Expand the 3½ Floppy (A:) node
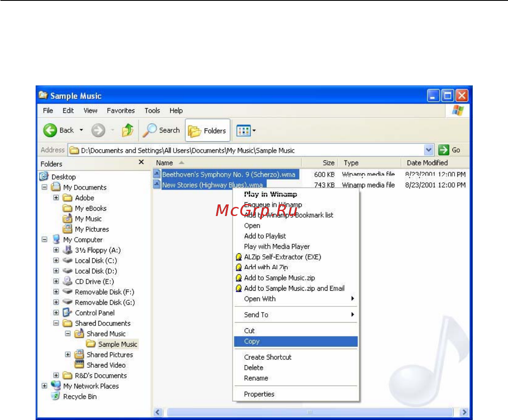This screenshot has width=508, height=420. (56, 250)
